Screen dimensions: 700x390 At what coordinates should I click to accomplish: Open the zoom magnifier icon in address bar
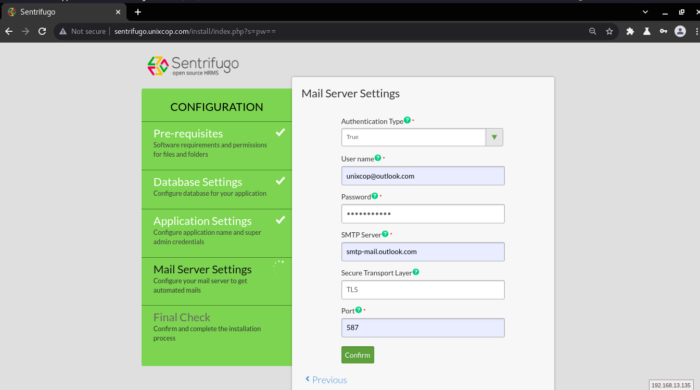coord(592,31)
